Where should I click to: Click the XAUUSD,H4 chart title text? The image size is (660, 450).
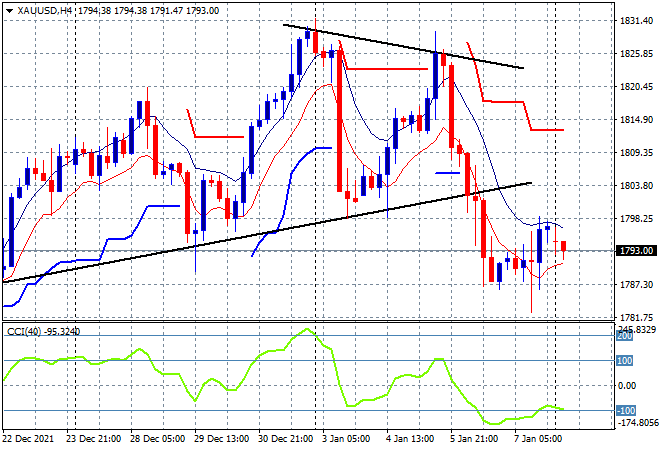pos(45,11)
